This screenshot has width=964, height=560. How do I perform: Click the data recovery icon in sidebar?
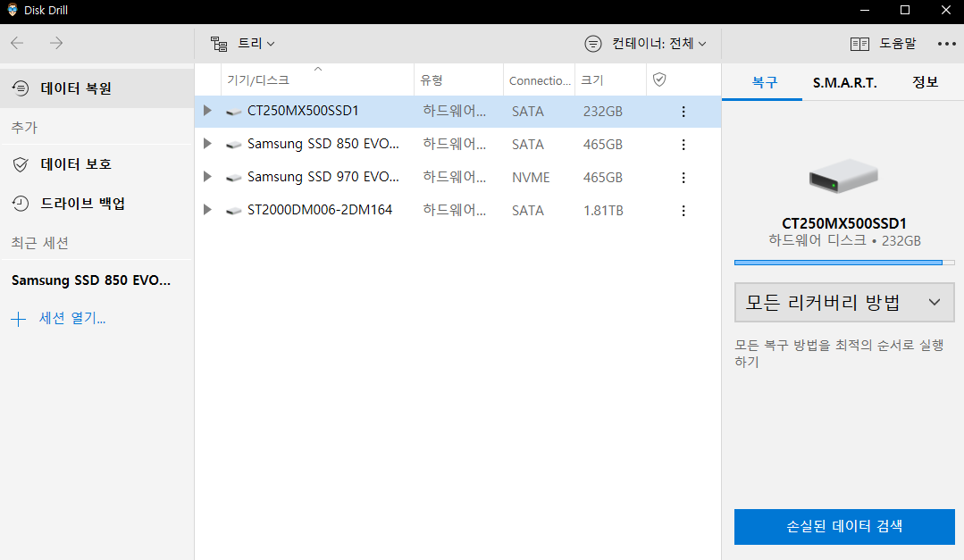pos(21,88)
